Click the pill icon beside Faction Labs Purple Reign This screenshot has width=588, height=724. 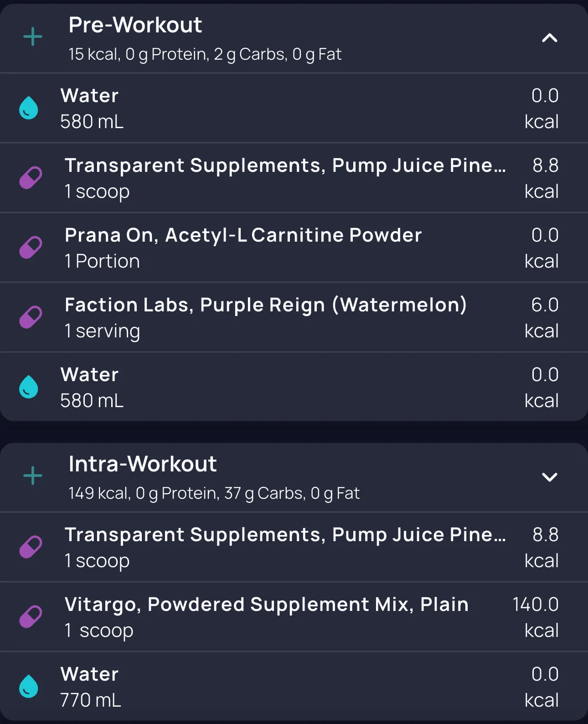coord(31,317)
